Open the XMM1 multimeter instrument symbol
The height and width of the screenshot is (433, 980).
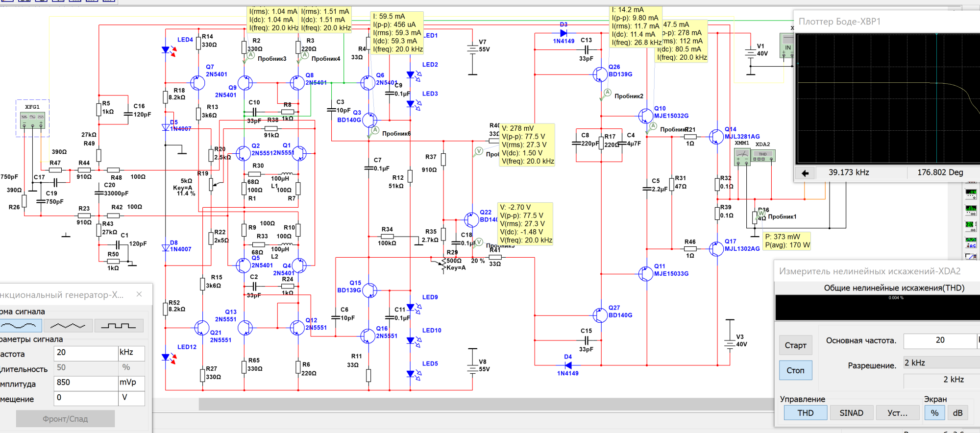click(742, 157)
